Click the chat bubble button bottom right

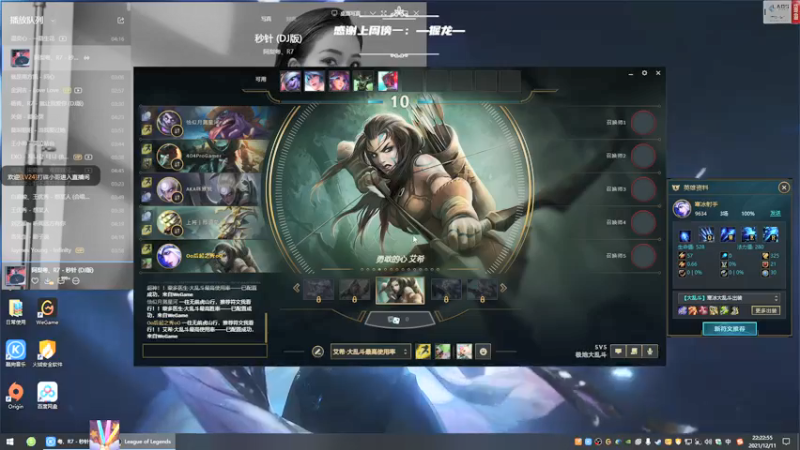click(x=618, y=351)
